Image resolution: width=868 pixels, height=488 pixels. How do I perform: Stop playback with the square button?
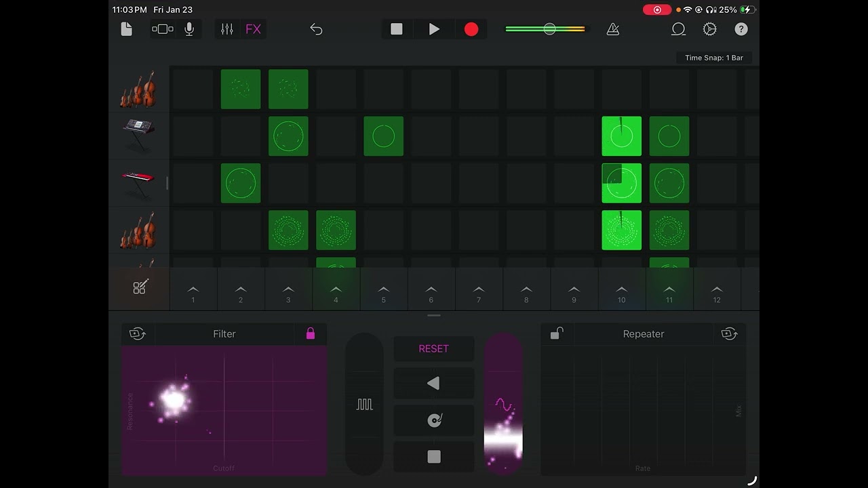tap(397, 29)
